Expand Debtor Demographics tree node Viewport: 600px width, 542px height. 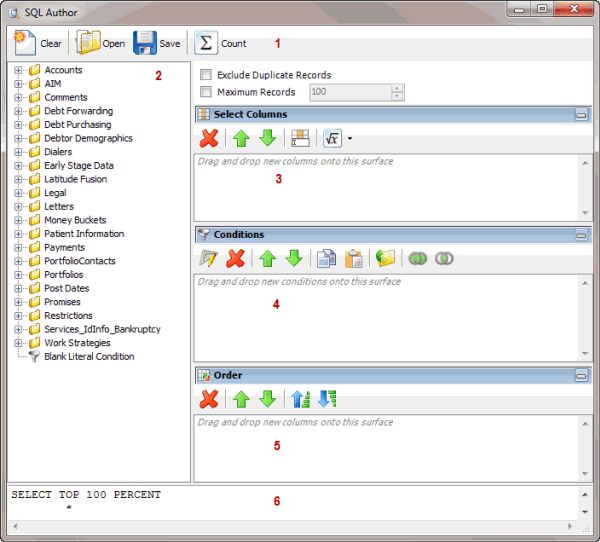click(18, 138)
